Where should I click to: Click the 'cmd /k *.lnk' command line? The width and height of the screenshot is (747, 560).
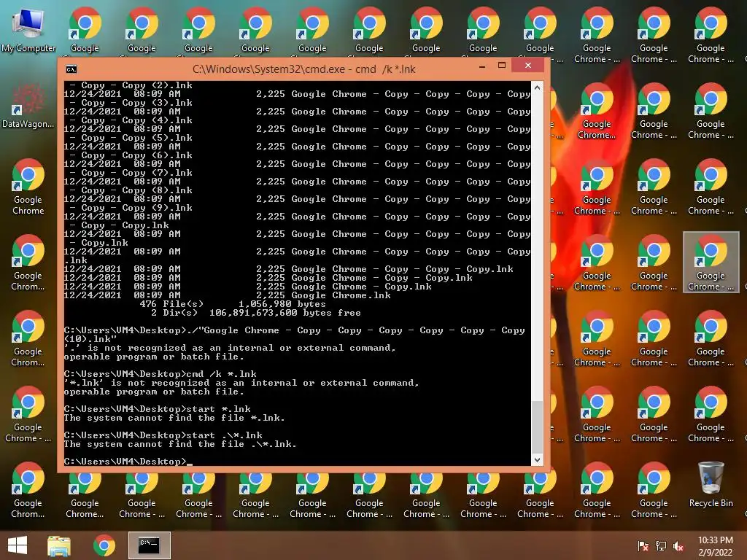click(x=160, y=374)
